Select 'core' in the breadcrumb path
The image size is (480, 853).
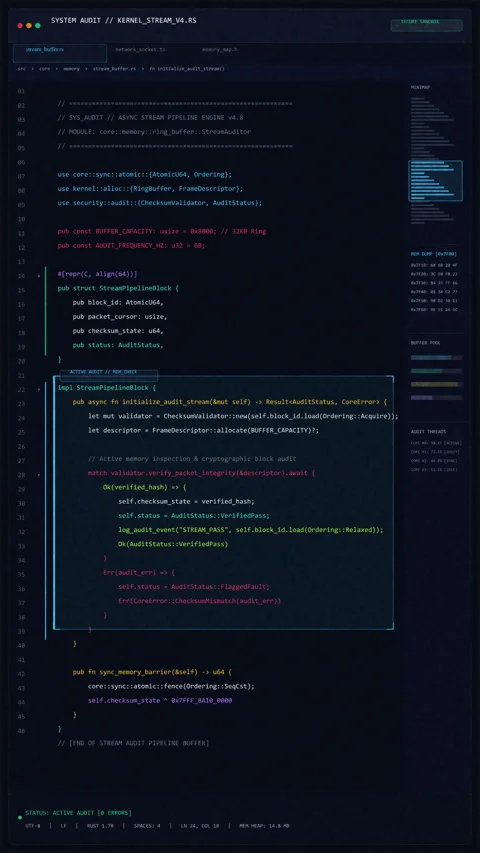click(44, 69)
